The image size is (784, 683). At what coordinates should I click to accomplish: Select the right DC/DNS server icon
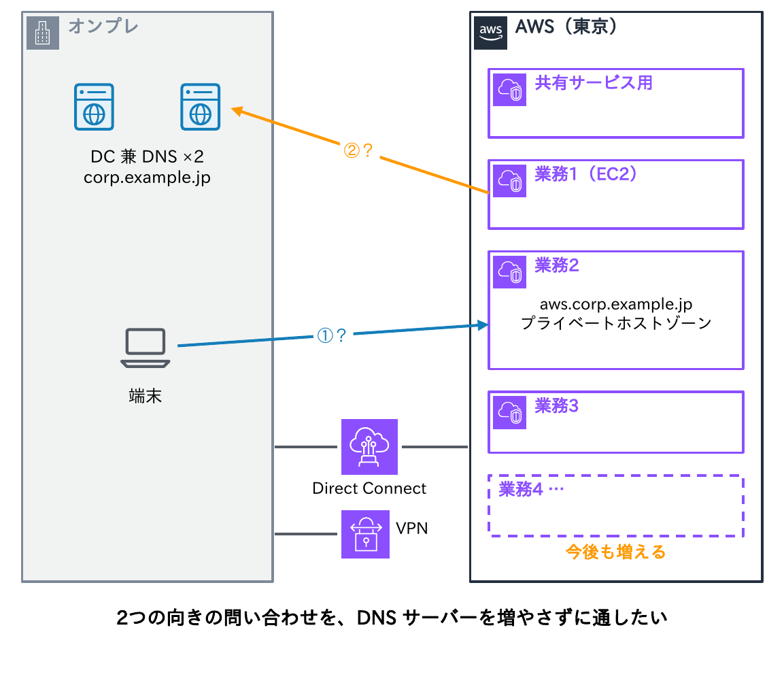(201, 107)
